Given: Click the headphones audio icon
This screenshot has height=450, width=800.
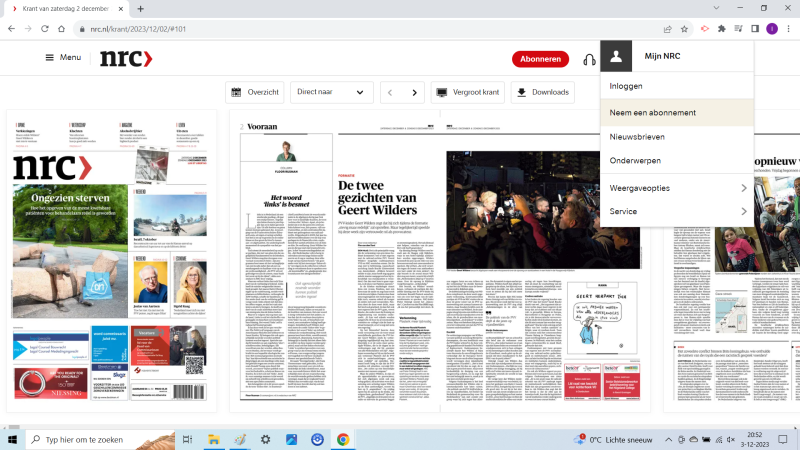Looking at the screenshot, I should pos(590,59).
